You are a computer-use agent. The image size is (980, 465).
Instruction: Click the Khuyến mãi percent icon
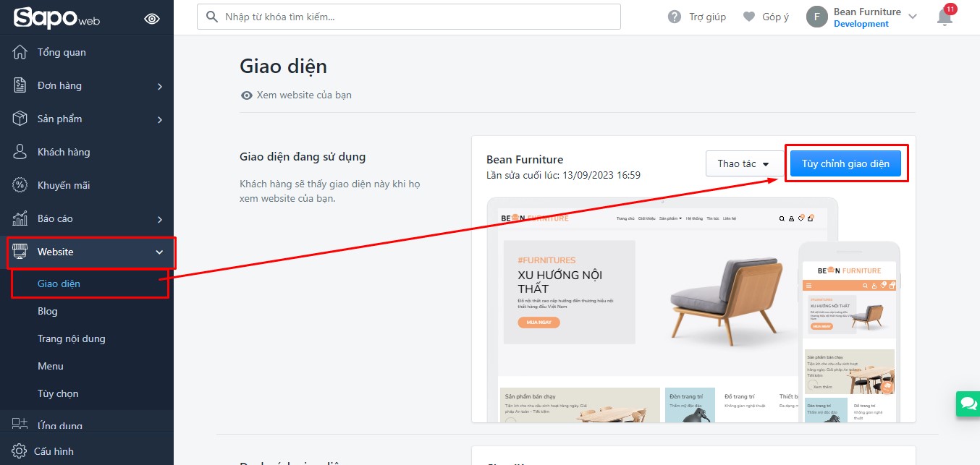pos(20,185)
